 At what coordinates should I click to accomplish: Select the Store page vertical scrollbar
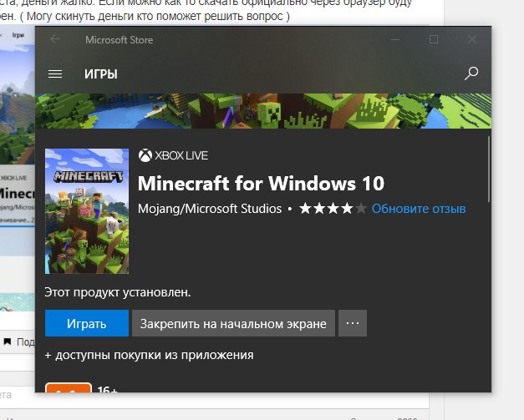[x=489, y=169]
